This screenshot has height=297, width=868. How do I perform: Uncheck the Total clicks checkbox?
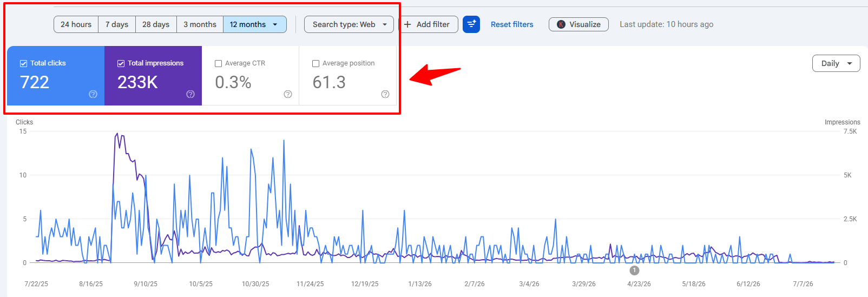click(23, 63)
